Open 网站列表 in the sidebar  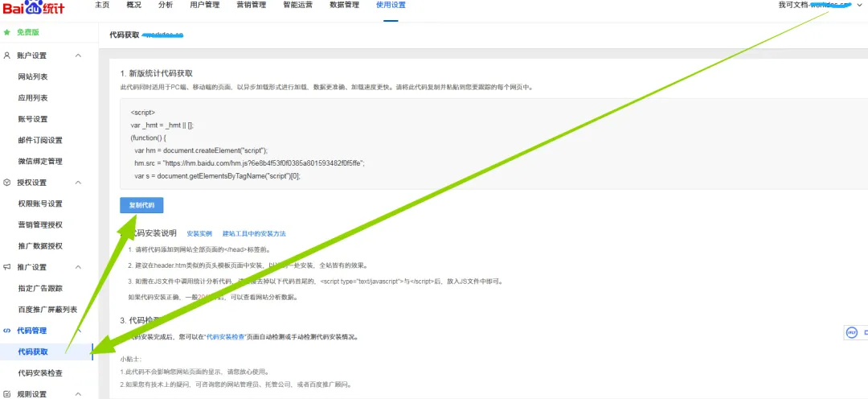tap(33, 76)
